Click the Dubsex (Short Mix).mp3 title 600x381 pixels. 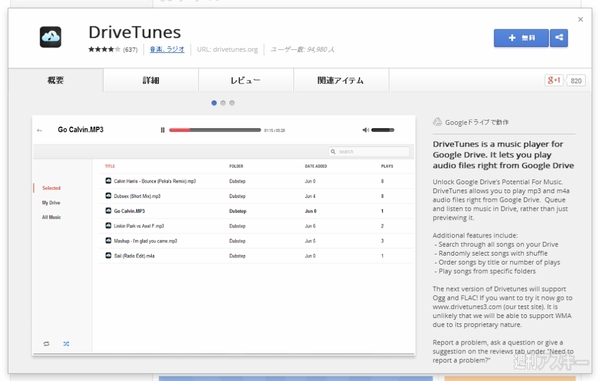pyautogui.click(x=137, y=196)
